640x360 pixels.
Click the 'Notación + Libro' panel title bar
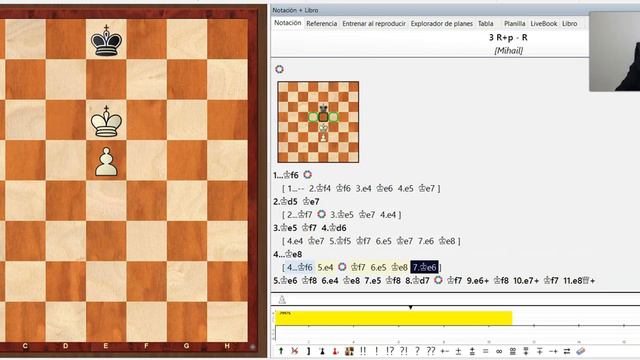point(455,10)
